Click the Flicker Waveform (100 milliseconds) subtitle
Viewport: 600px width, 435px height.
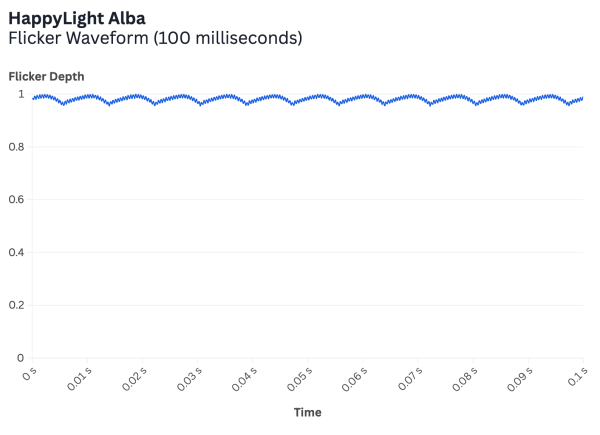[x=155, y=38]
